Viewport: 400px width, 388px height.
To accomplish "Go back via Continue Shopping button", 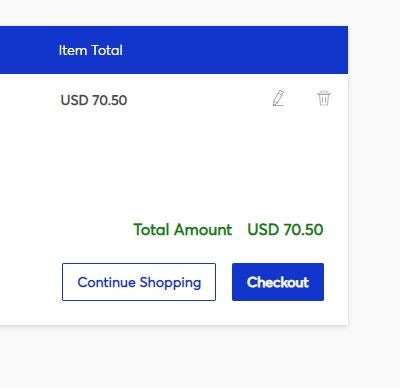I will point(139,282).
